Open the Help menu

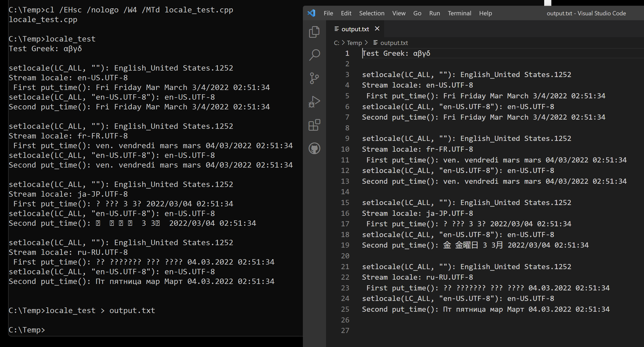(485, 13)
